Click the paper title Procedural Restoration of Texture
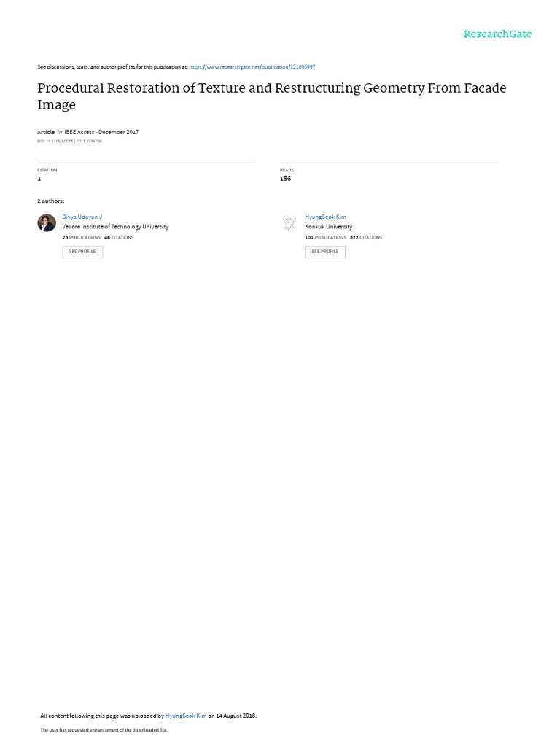 coord(271,96)
